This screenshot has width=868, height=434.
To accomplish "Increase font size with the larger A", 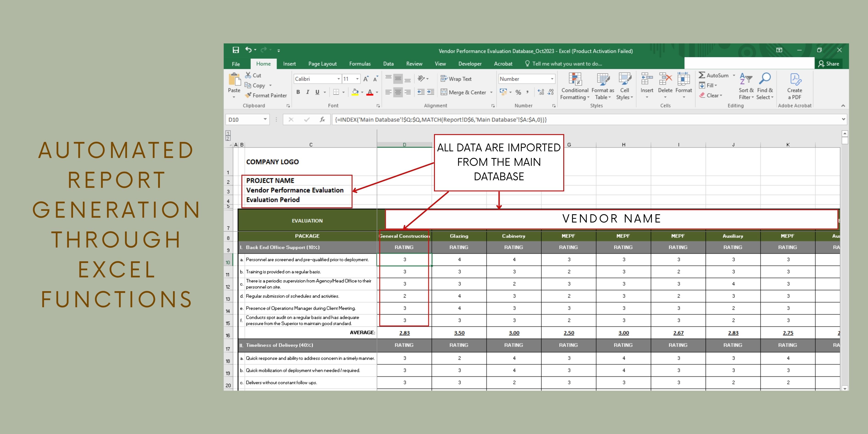I will click(366, 79).
